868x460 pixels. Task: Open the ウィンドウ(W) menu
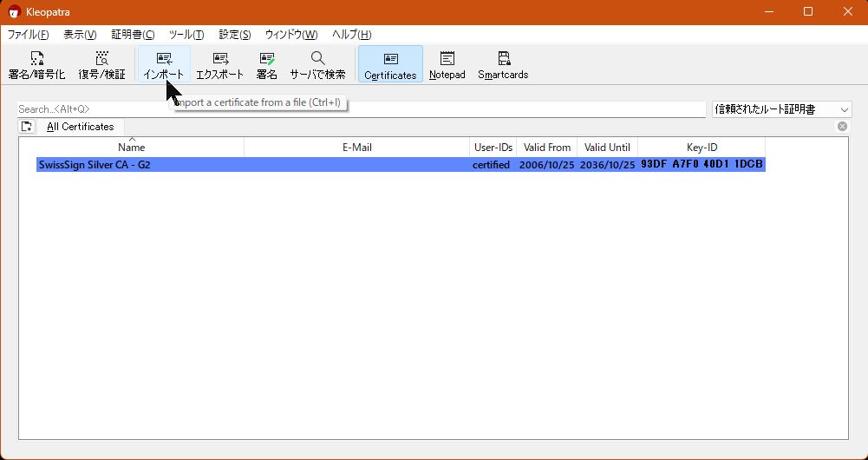tap(291, 35)
